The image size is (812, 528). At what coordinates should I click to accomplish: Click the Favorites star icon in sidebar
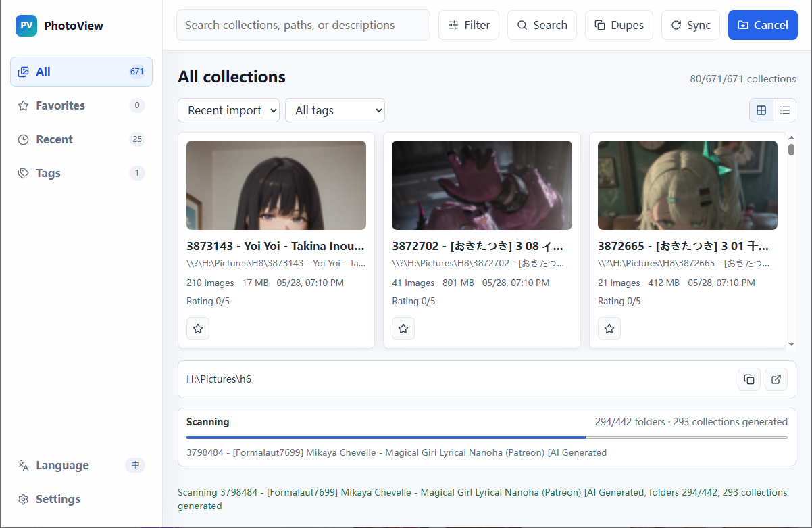coord(24,105)
